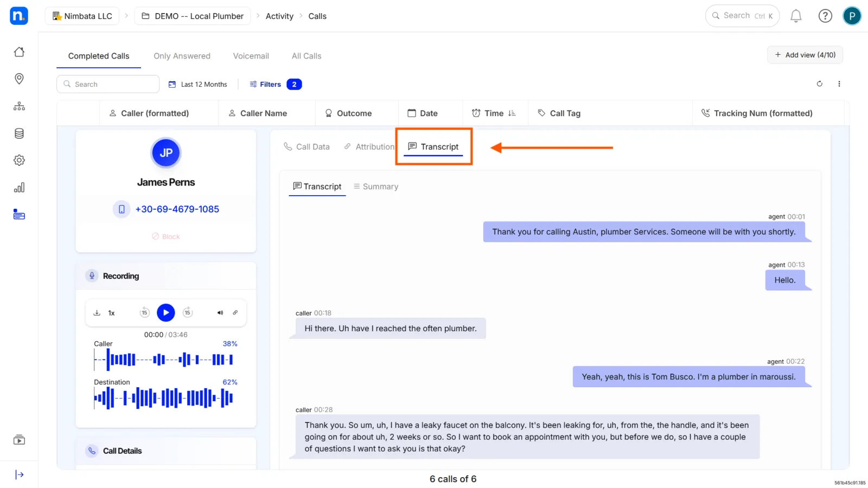Rewind the recording 15 seconds
This screenshot has height=488, width=868.
pyautogui.click(x=145, y=312)
